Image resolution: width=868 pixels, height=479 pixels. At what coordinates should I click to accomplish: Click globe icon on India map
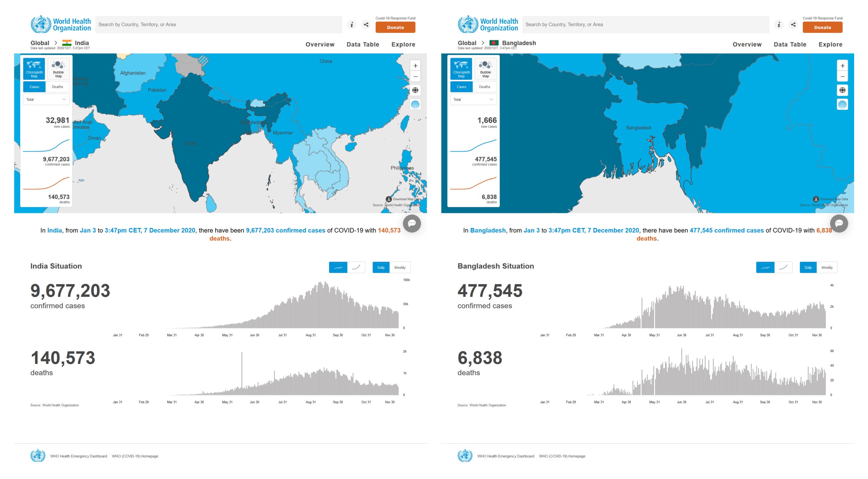pos(415,90)
